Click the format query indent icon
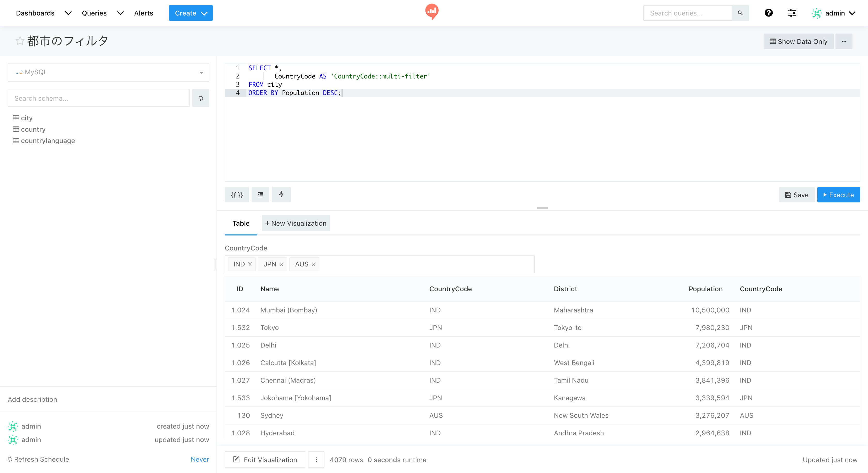Viewport: 868px width, 473px height. point(260,195)
